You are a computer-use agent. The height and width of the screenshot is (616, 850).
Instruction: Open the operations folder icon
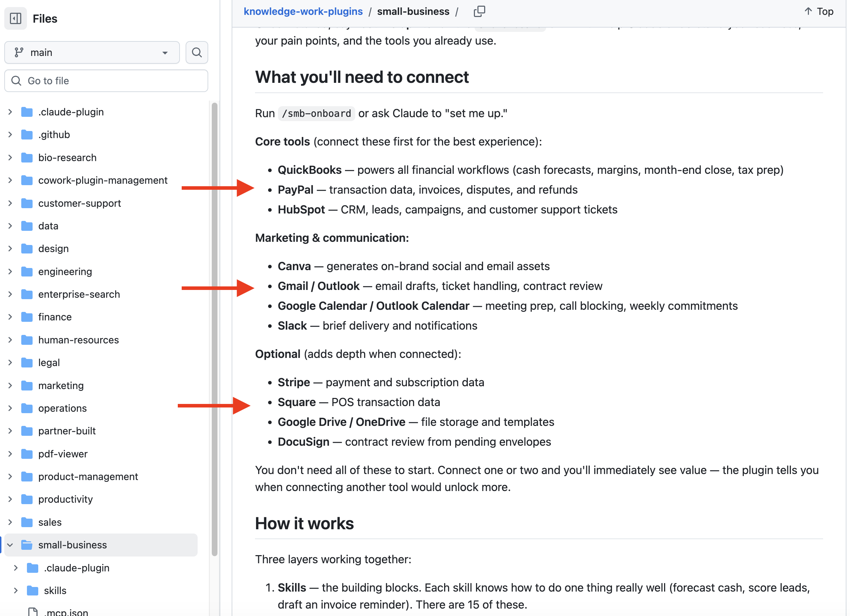(27, 409)
